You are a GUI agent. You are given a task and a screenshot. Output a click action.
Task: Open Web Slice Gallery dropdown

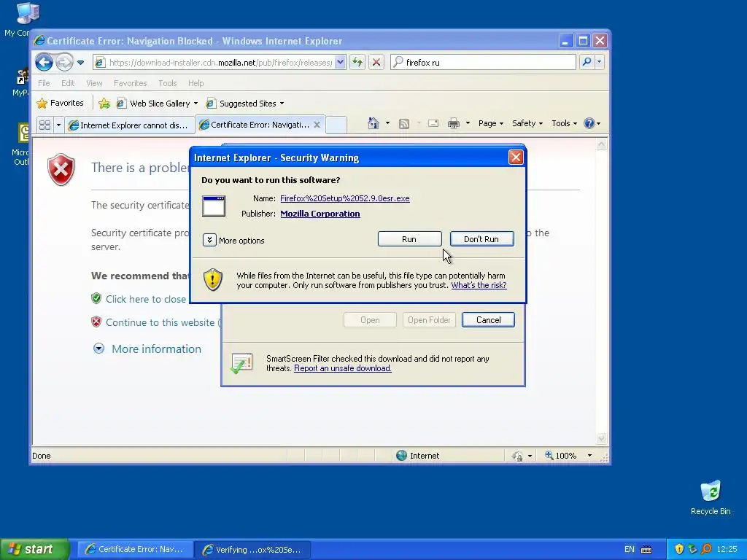coord(158,104)
